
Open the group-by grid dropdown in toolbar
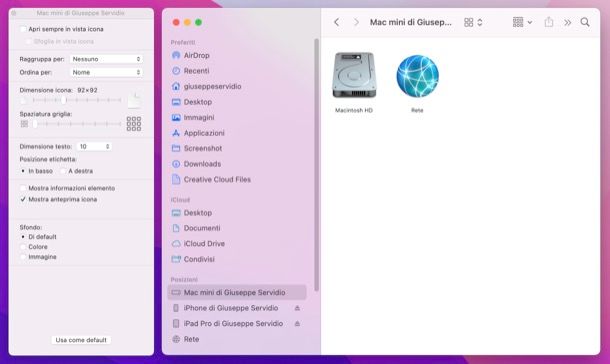click(x=522, y=22)
